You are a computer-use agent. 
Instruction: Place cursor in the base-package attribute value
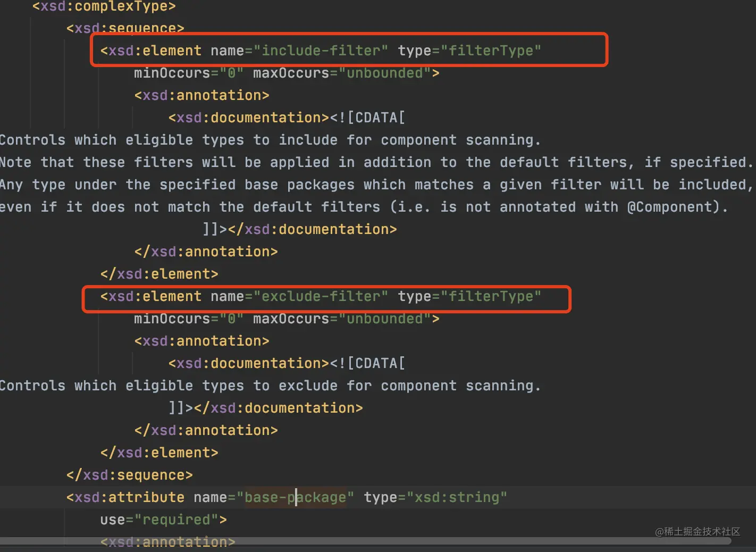coord(295,497)
